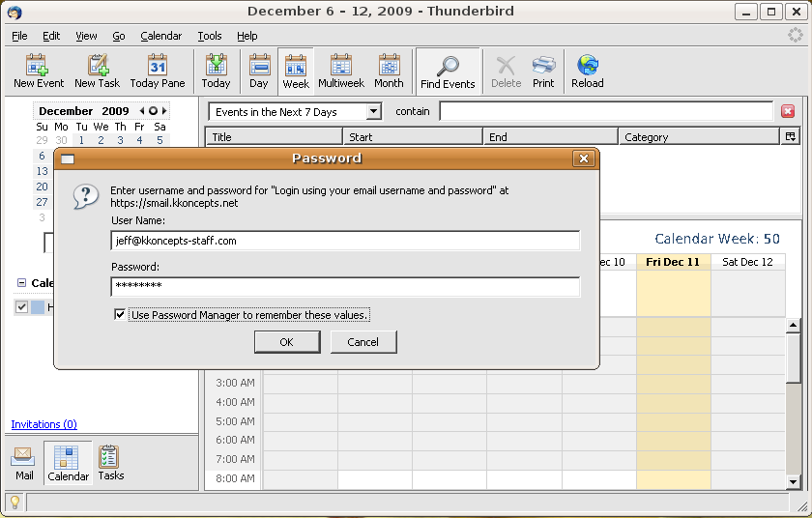Click the scroll up arrow in week view
812x518 pixels.
(x=794, y=326)
